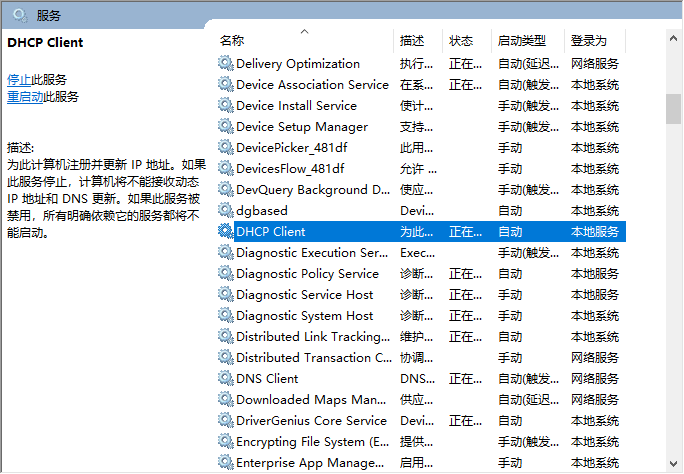
Task: Select the Distributed Link Tracking service row
Action: (x=313, y=337)
